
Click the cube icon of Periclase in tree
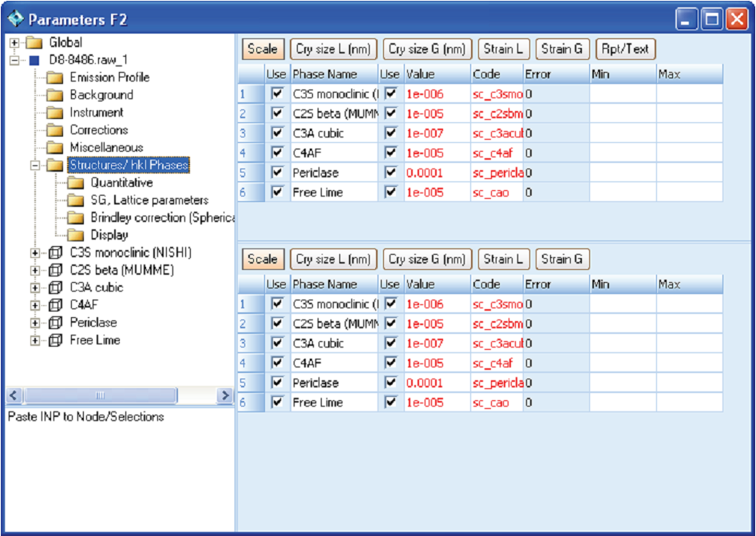(55, 322)
